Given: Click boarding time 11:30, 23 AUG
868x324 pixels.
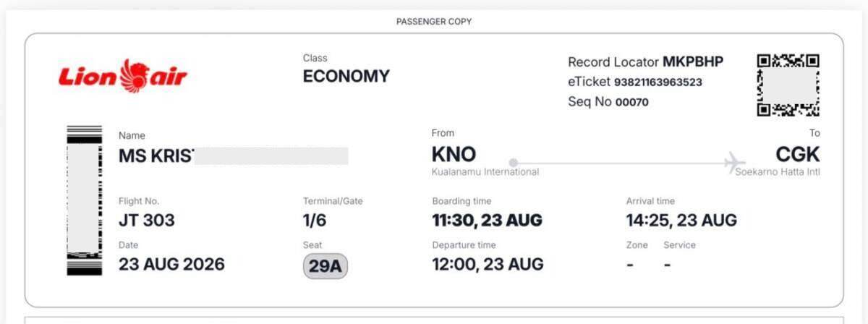Looking at the screenshot, I should point(488,220).
